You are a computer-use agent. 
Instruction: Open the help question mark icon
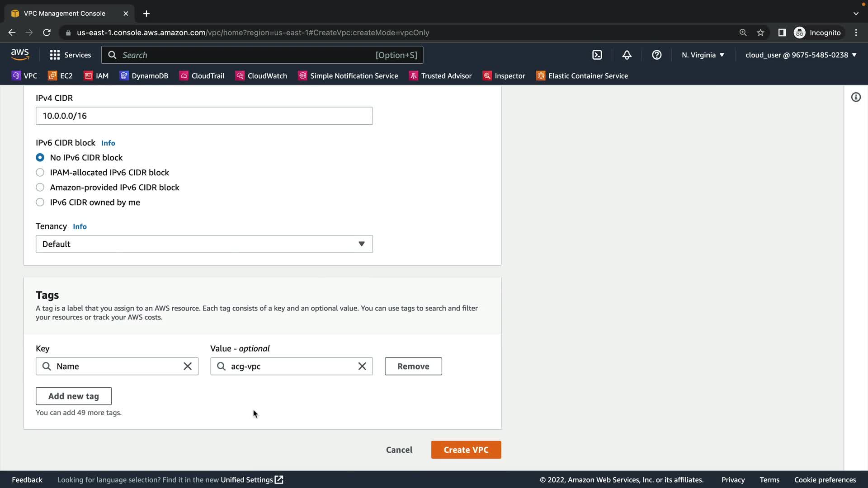pos(656,55)
